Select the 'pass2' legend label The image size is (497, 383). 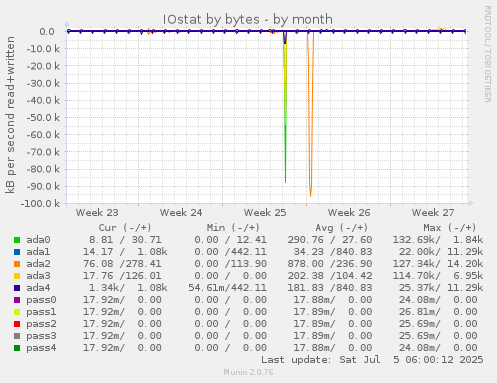point(41,324)
